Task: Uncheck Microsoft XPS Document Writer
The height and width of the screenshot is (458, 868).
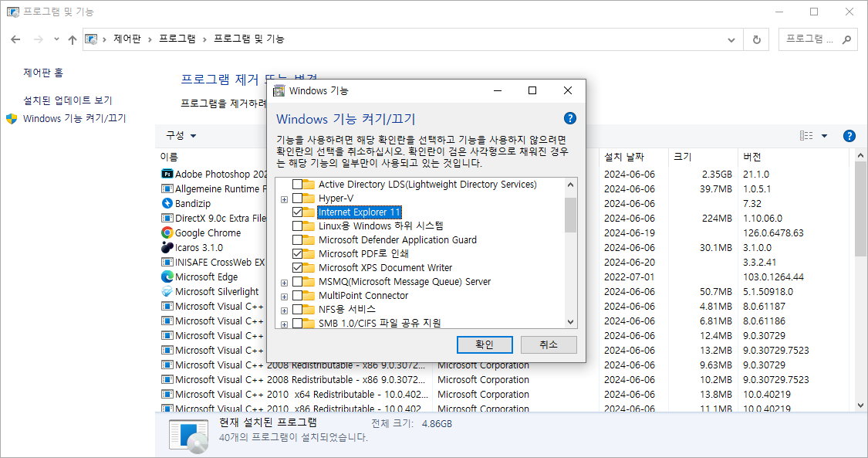Action: point(297,267)
